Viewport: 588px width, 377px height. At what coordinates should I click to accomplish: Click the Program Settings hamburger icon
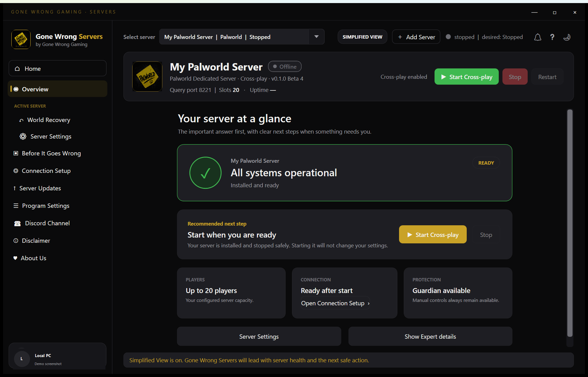click(16, 206)
